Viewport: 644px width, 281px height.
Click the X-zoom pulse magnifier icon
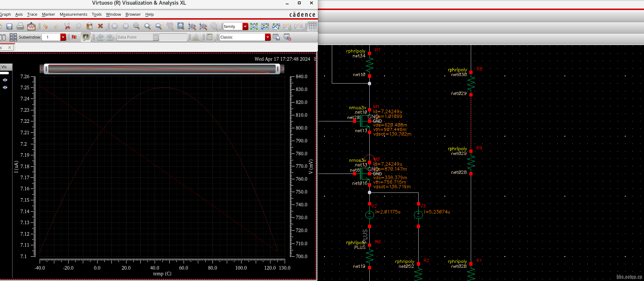click(192, 26)
